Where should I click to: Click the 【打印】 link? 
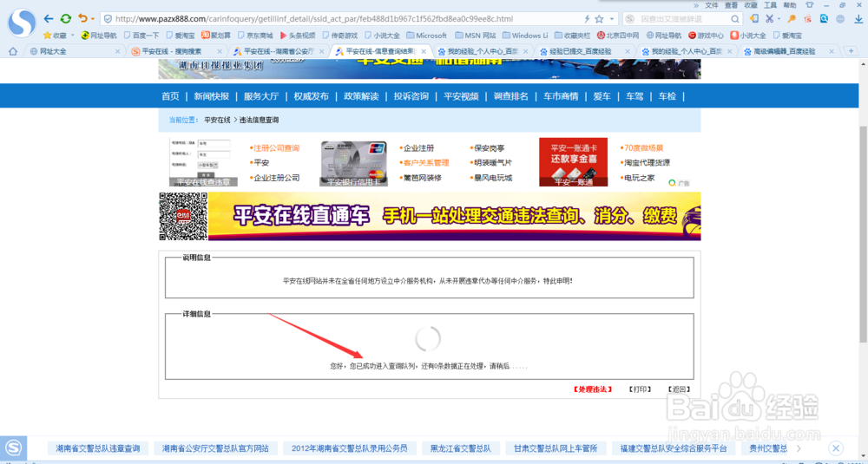(640, 389)
